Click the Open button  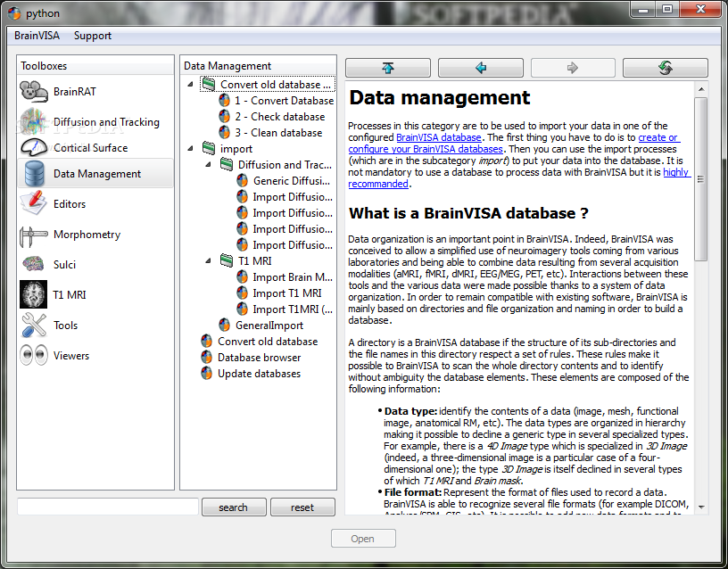click(363, 539)
